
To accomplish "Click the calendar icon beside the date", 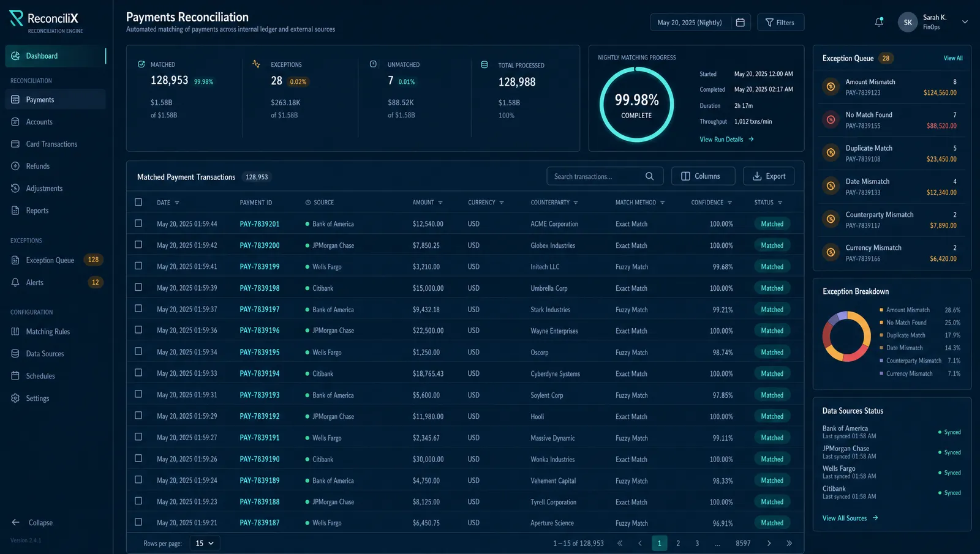I will click(740, 22).
